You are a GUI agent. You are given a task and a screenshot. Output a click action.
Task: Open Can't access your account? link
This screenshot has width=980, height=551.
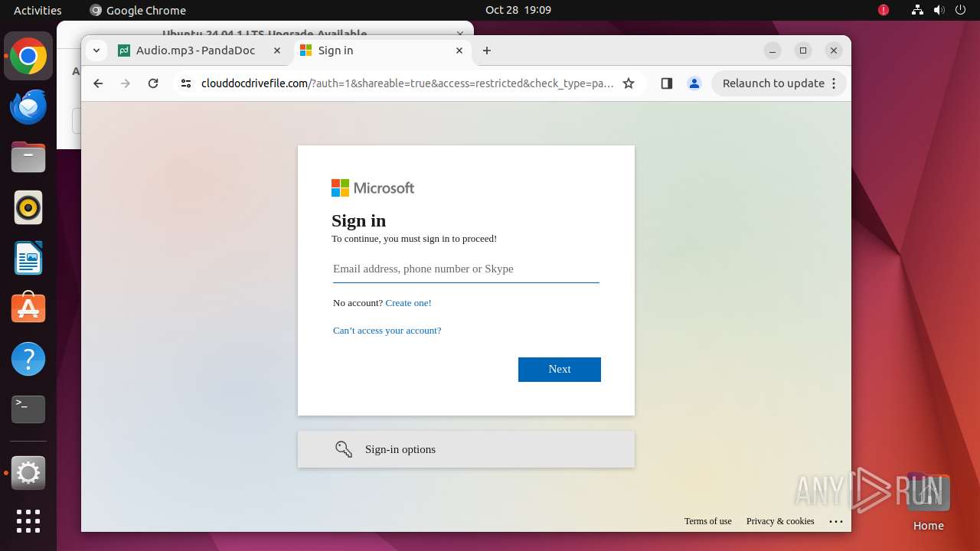point(387,331)
